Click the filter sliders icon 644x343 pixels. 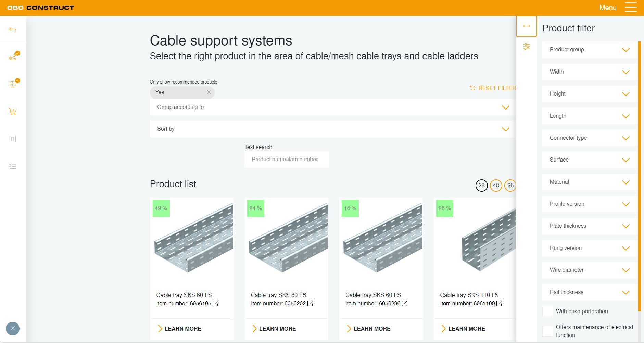527,47
